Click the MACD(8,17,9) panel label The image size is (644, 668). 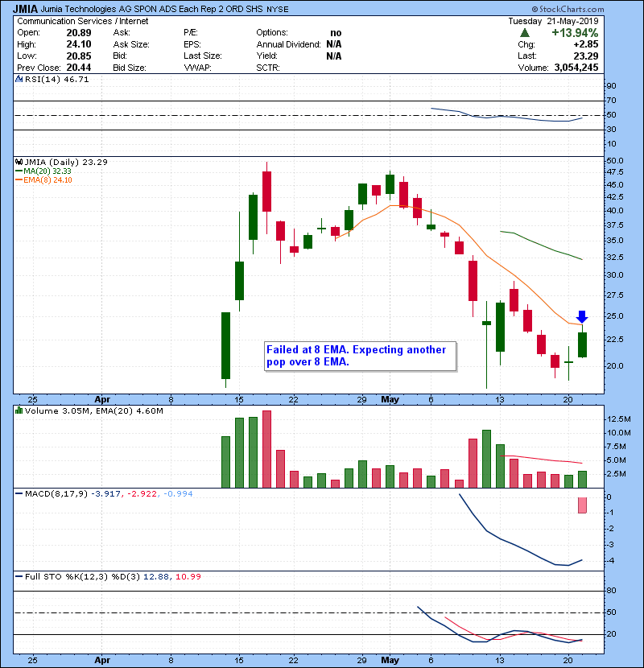click(56, 494)
